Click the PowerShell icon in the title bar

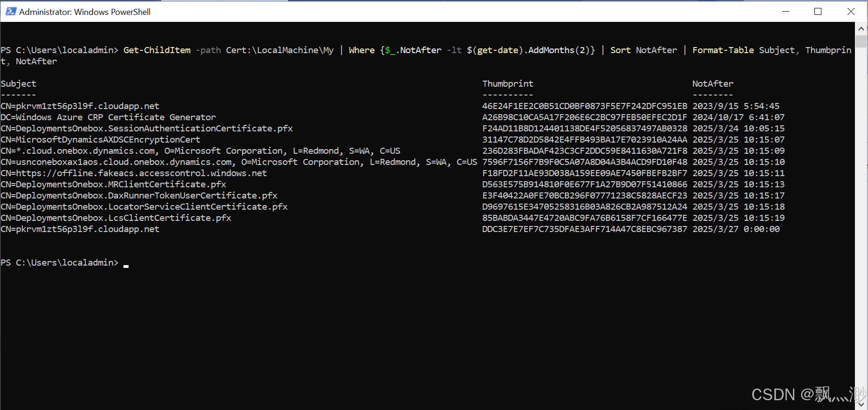point(11,12)
